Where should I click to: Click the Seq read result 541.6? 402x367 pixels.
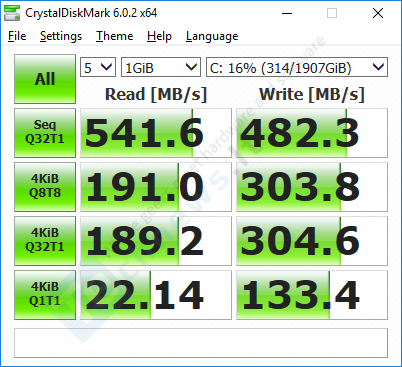(156, 133)
